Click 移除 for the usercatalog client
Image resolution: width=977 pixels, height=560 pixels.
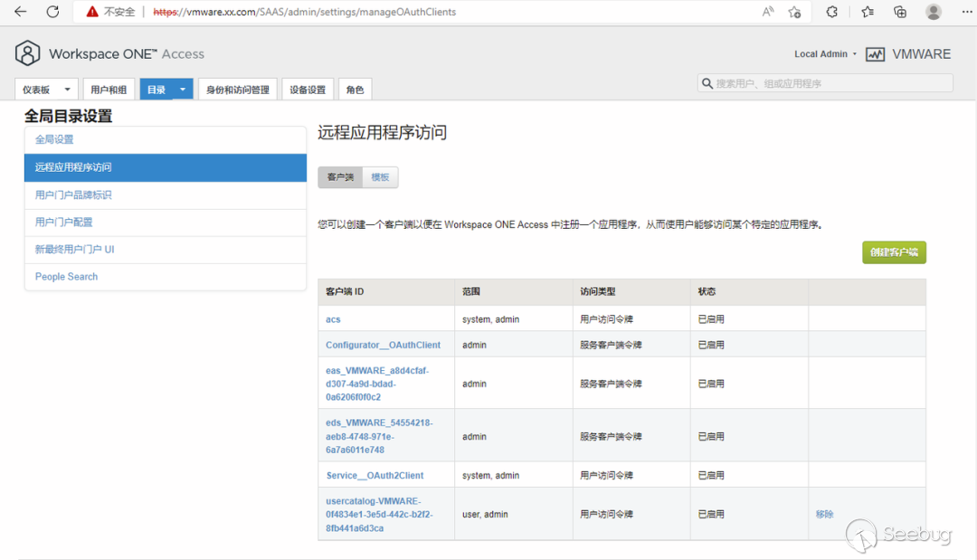(x=824, y=514)
